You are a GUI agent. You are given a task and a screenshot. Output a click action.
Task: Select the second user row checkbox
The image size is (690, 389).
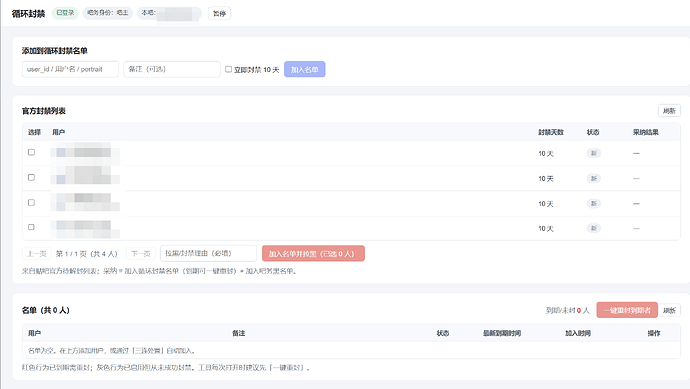(31, 177)
